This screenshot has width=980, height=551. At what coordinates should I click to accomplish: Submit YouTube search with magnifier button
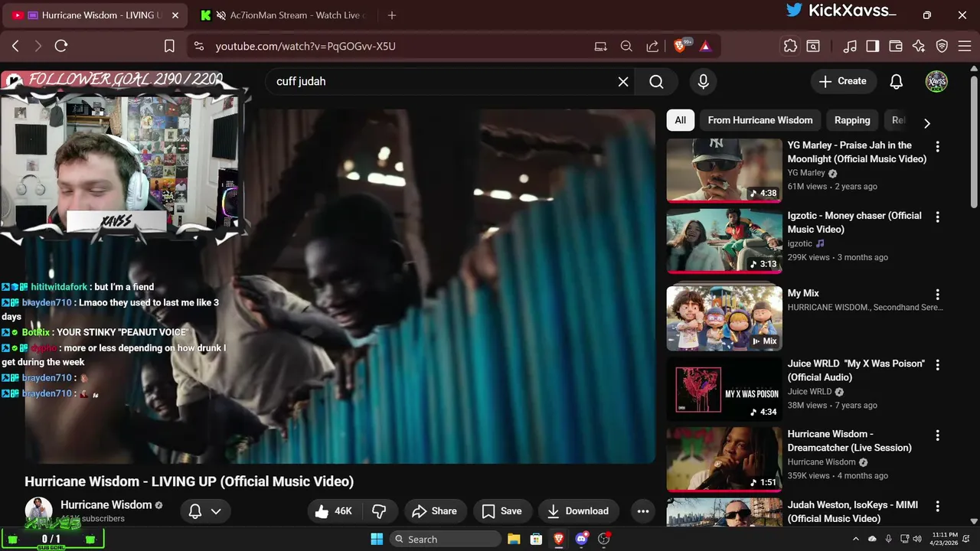coord(656,81)
